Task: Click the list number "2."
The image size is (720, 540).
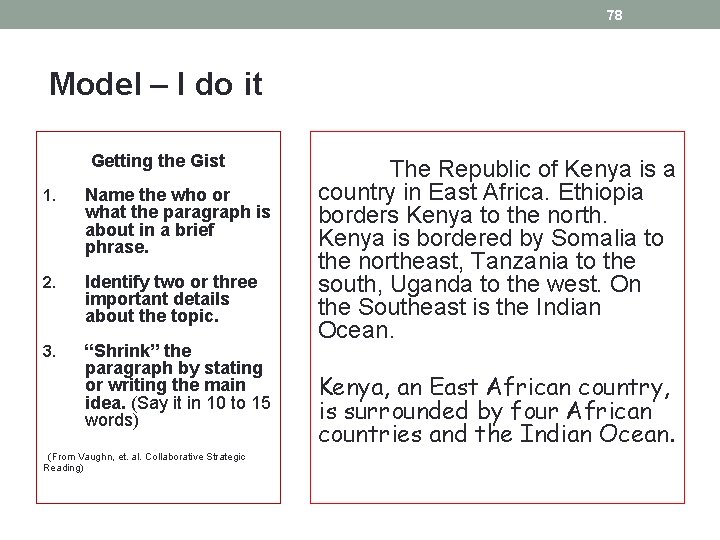Action: (49, 282)
